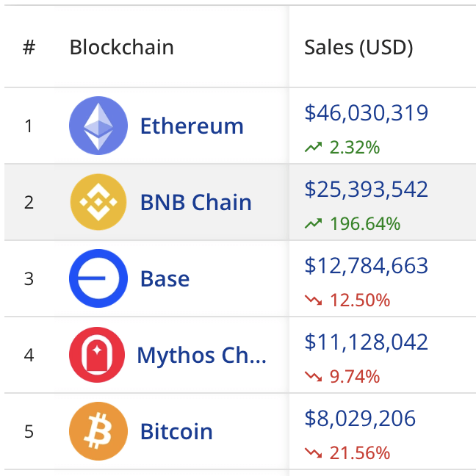Image resolution: width=476 pixels, height=476 pixels.
Task: Open the truncated Mythos Chain link
Action: [201, 356]
